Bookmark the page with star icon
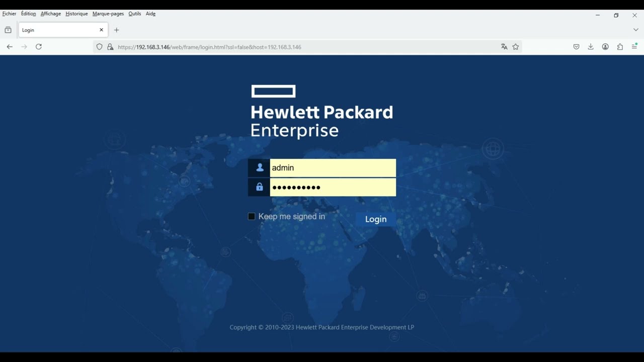 click(516, 47)
